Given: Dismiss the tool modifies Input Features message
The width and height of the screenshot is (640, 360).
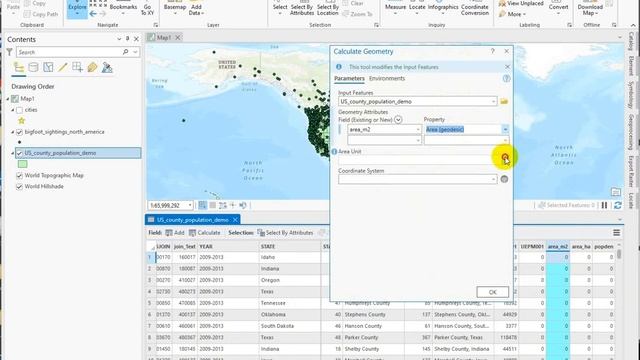Looking at the screenshot, I should coord(507,67).
